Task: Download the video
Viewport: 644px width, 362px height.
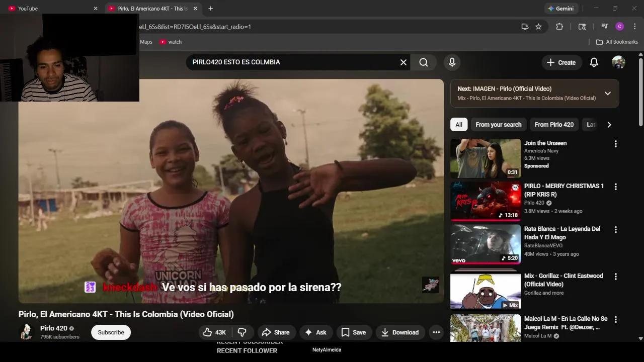Action: [x=400, y=332]
